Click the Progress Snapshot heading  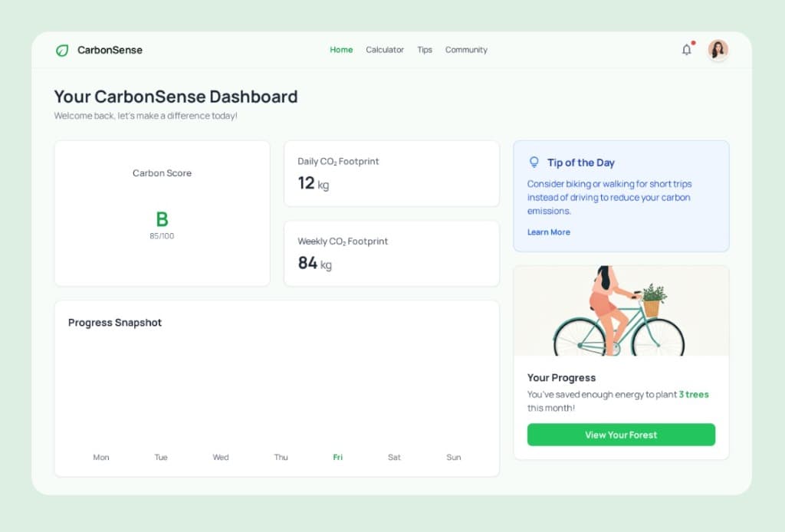pos(115,322)
